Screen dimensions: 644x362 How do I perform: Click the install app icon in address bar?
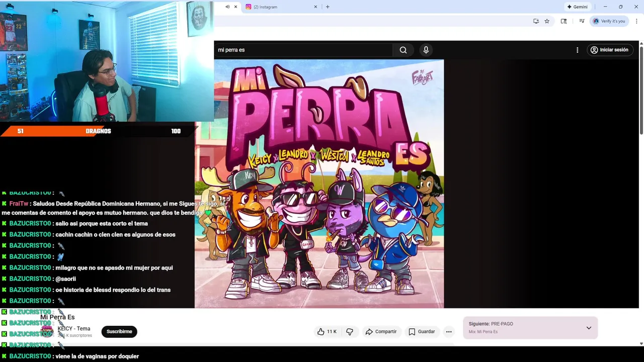(536, 21)
